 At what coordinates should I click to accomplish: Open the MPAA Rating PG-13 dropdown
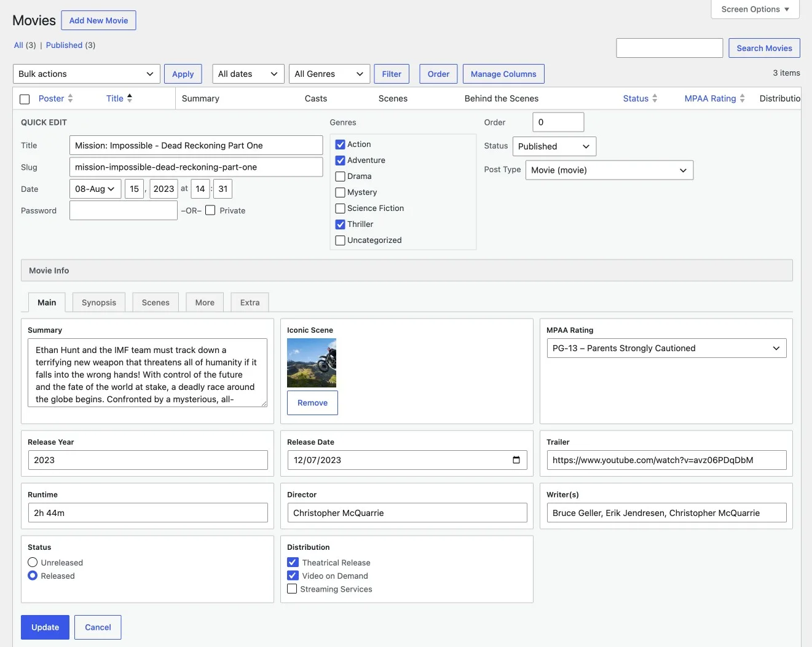666,348
